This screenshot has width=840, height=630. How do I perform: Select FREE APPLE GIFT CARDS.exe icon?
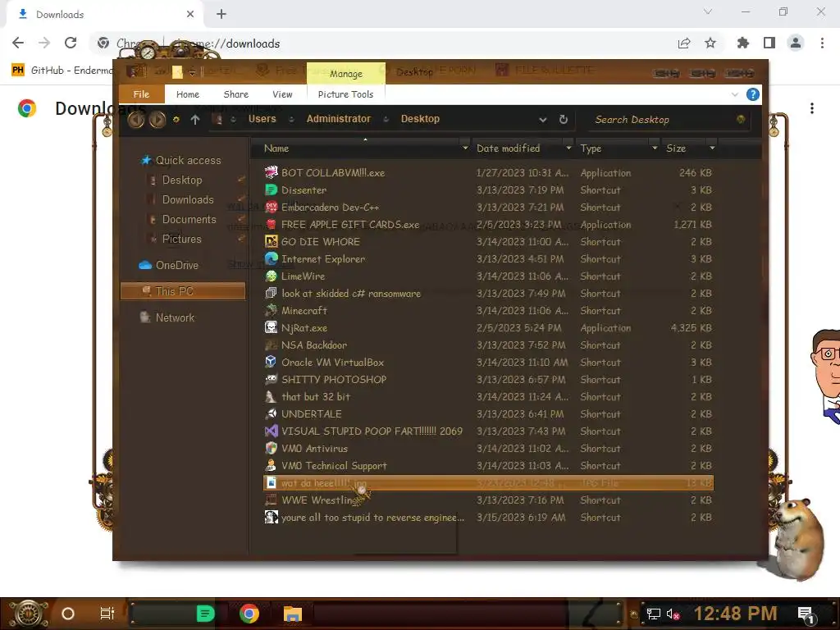coord(271,224)
